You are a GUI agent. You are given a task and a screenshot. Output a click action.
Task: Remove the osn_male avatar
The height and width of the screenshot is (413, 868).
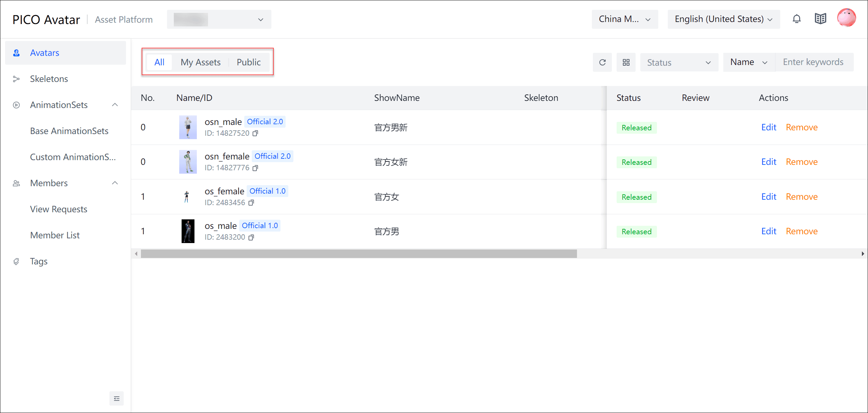pyautogui.click(x=802, y=127)
